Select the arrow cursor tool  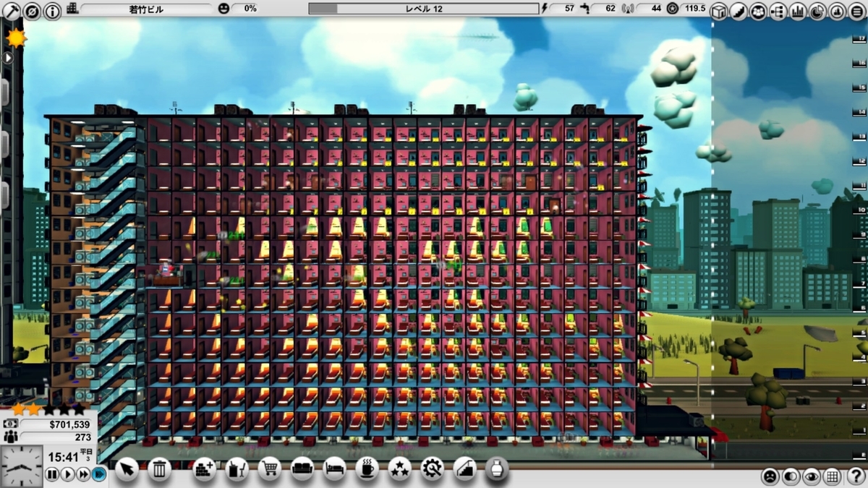(x=127, y=469)
